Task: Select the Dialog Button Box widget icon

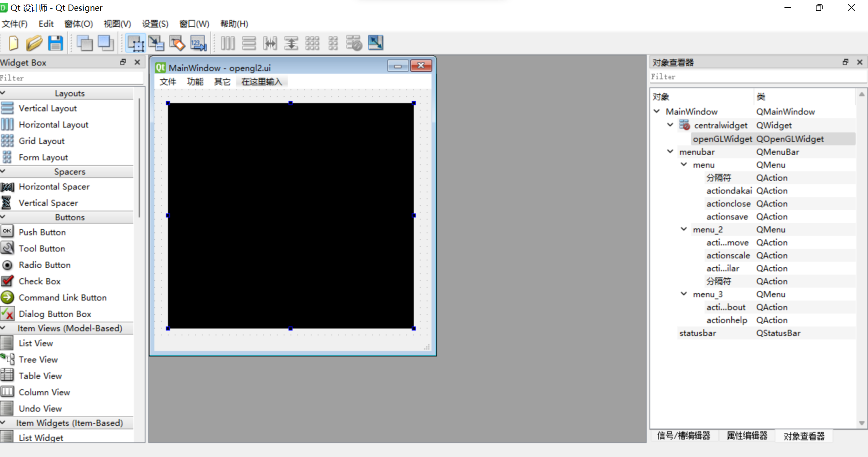Action: pos(7,314)
